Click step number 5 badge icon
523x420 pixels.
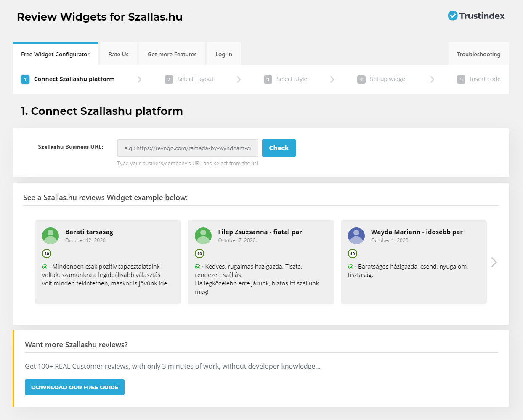(x=461, y=79)
